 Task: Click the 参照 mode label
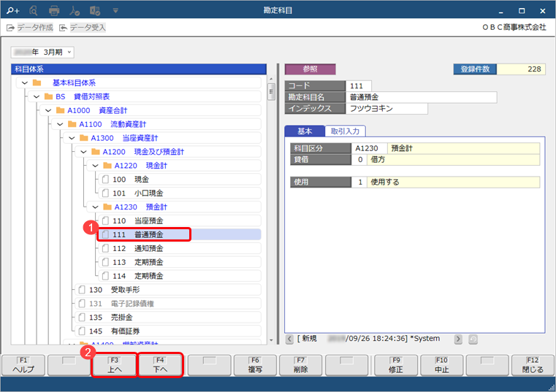point(310,69)
